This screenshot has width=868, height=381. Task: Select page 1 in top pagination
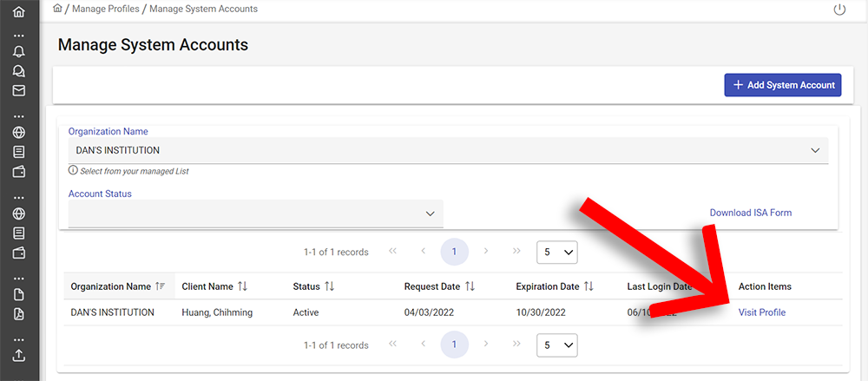tap(454, 253)
